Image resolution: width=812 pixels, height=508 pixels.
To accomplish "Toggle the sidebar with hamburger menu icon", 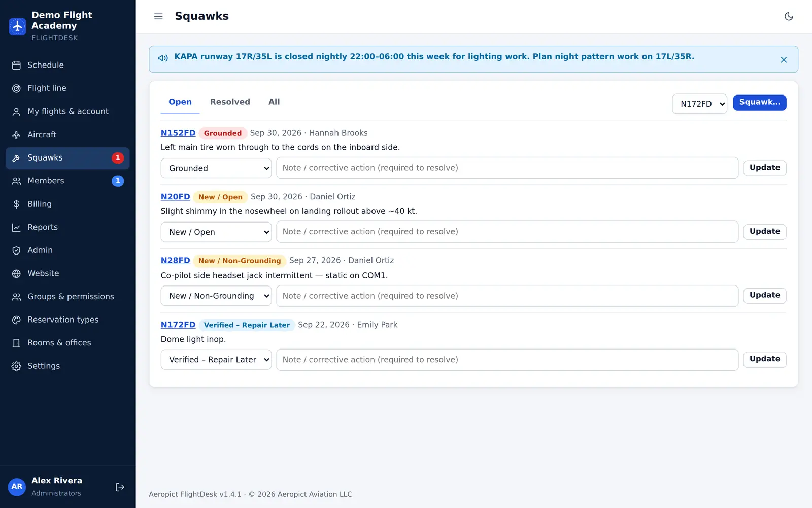I will tap(158, 16).
